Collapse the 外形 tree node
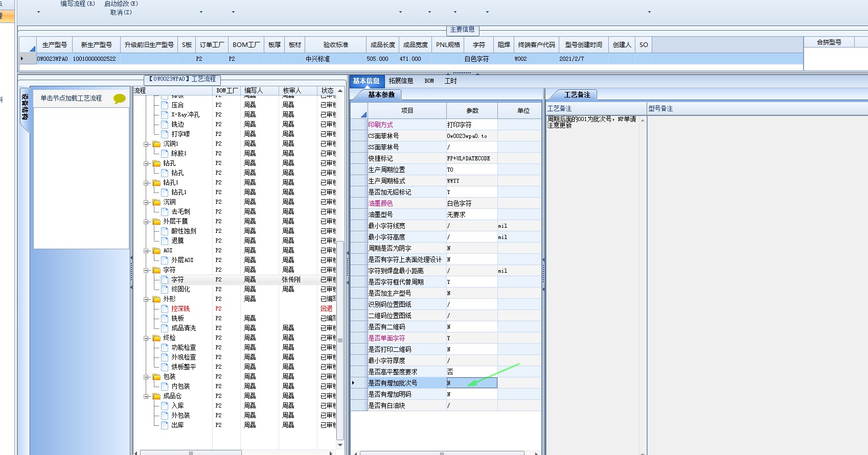The image size is (868, 455). pos(147,299)
